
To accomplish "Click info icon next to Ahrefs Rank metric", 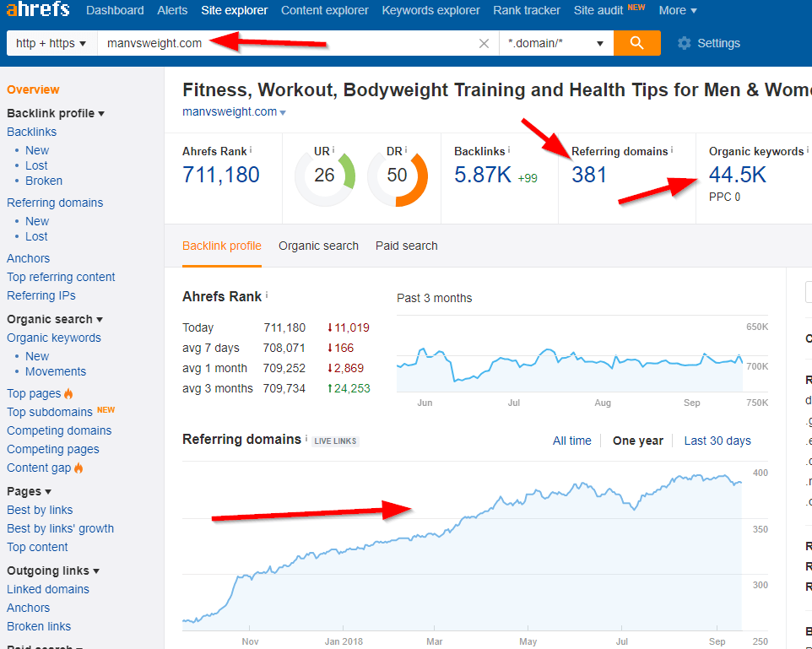I will 251,150.
